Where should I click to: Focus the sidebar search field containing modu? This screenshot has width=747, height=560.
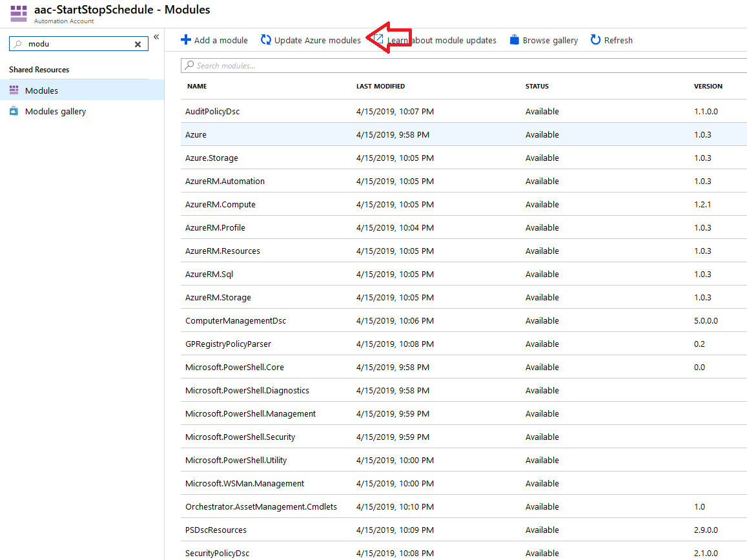[x=79, y=44]
